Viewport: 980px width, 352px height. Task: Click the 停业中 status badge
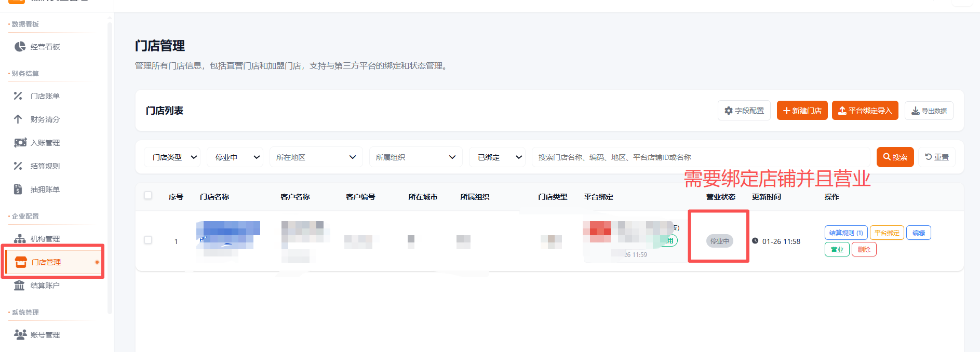(x=720, y=241)
